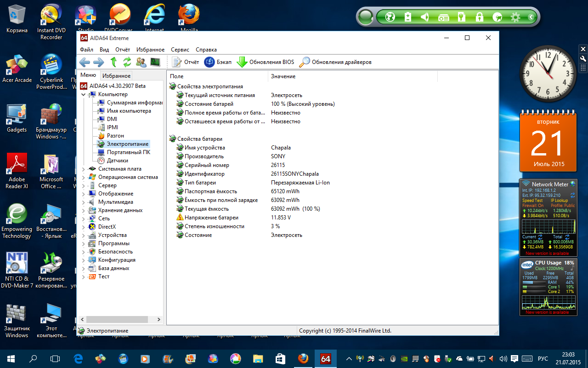Click the Windows Start button
588x368 pixels.
click(11, 358)
